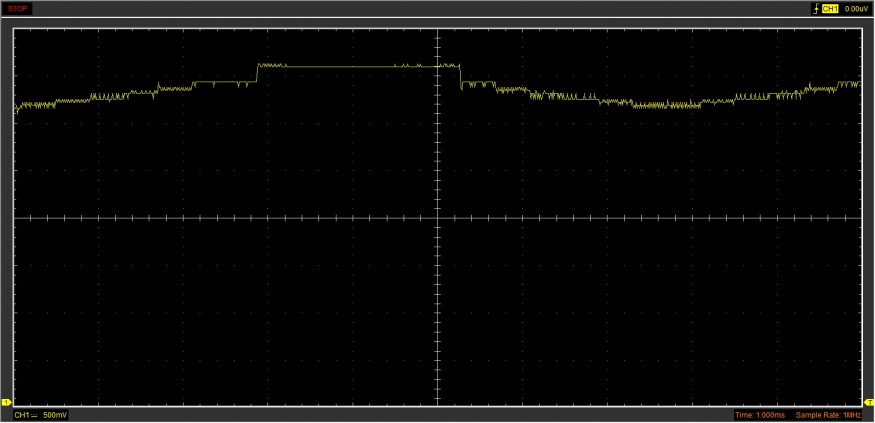Click the STOP acquisition status indicator
Screen dimensions: 875x423
point(17,9)
